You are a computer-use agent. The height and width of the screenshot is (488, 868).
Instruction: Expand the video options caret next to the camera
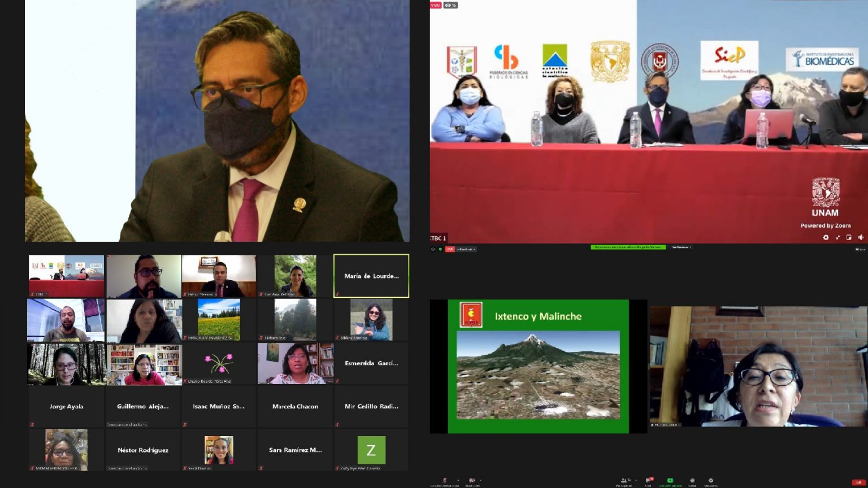coord(481,480)
